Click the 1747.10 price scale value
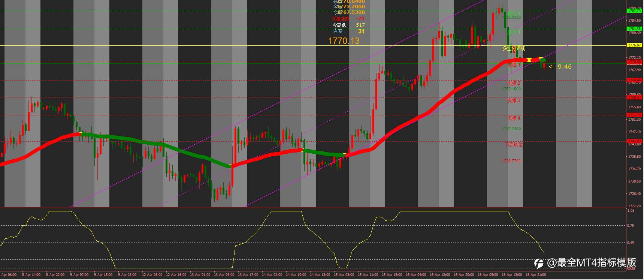The width and height of the screenshot is (644, 280). tap(634, 132)
